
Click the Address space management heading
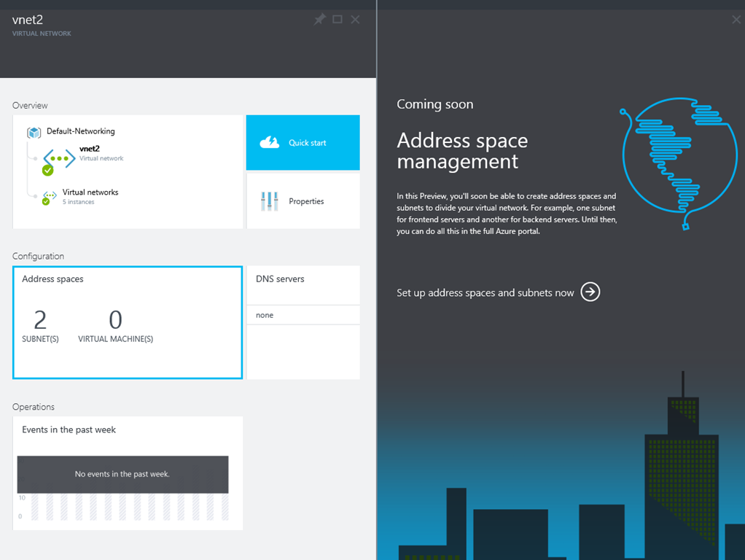click(x=462, y=151)
